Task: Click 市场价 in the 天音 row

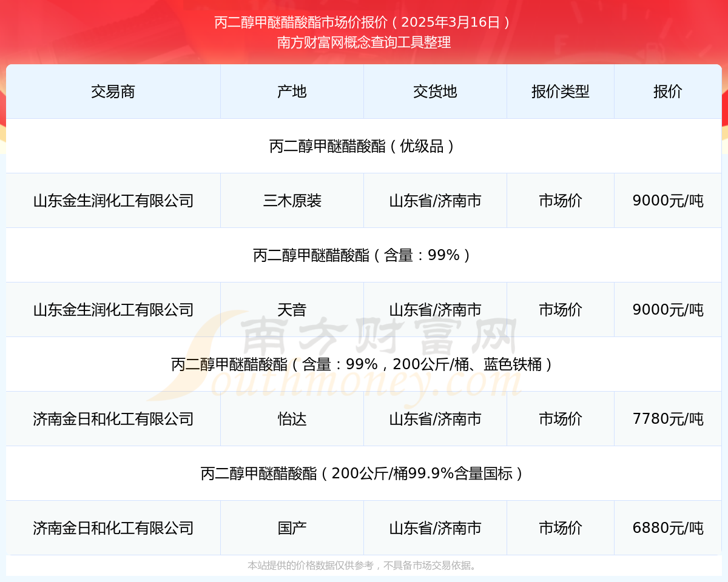Action: pyautogui.click(x=561, y=310)
